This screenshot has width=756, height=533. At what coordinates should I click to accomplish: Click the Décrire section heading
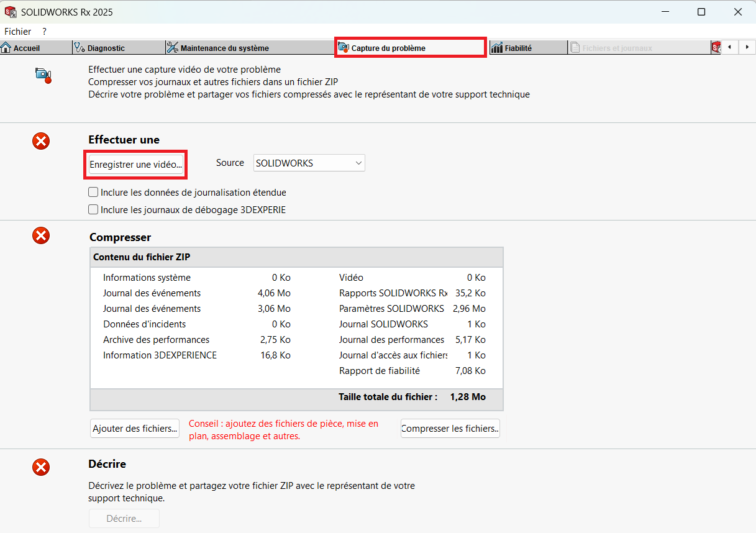(x=107, y=464)
